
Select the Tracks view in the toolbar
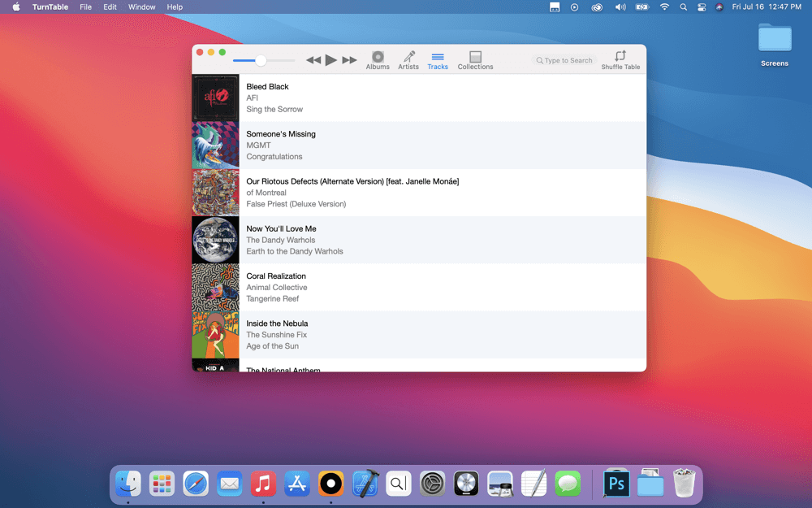(x=438, y=60)
